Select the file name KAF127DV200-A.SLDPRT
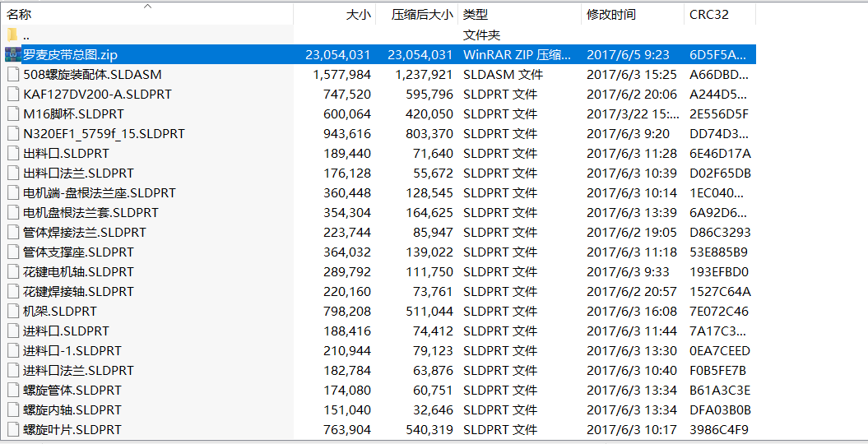 click(x=97, y=94)
